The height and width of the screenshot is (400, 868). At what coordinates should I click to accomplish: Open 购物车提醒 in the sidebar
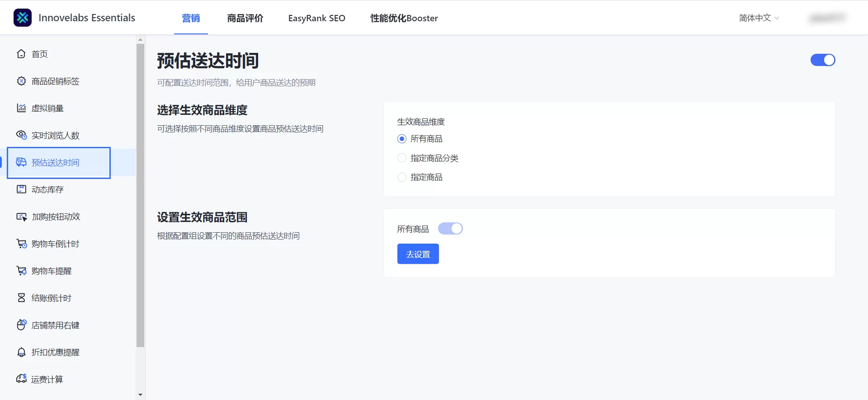coord(68,271)
